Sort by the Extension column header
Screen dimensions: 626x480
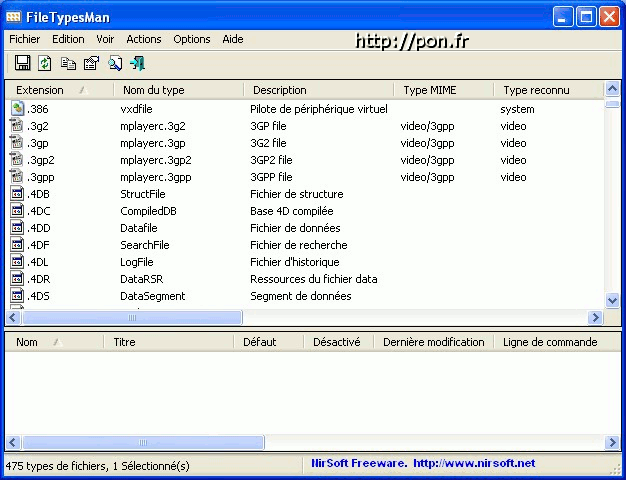point(60,90)
